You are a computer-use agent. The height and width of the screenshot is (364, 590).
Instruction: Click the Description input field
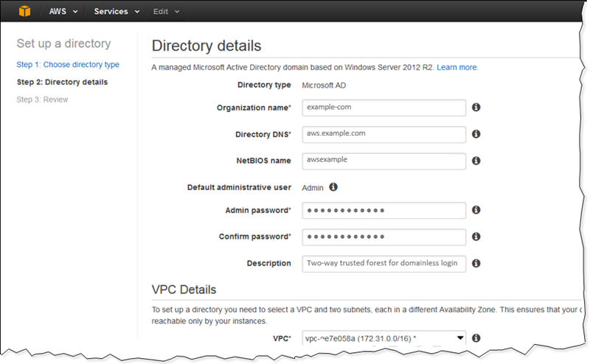pos(383,264)
